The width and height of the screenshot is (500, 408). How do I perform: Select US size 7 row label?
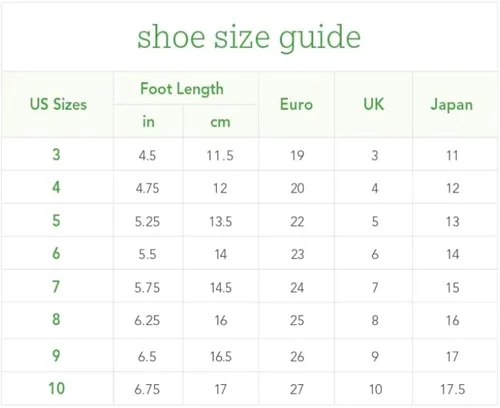coord(56,287)
